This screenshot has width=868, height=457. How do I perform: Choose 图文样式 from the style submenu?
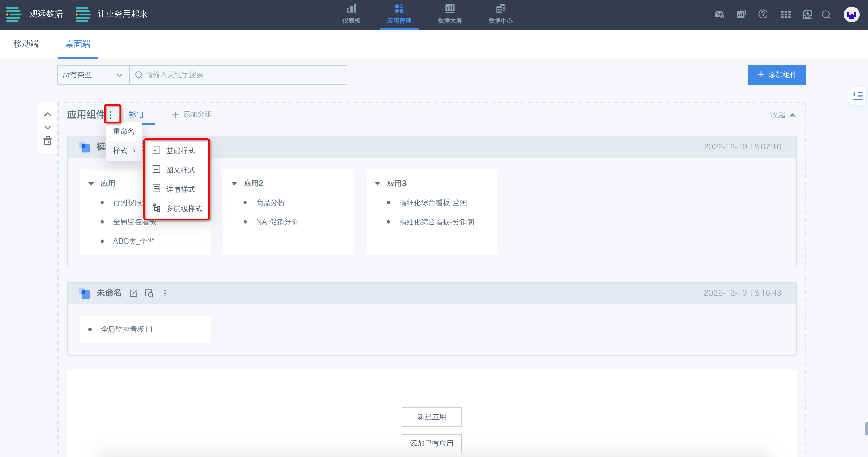coord(177,170)
